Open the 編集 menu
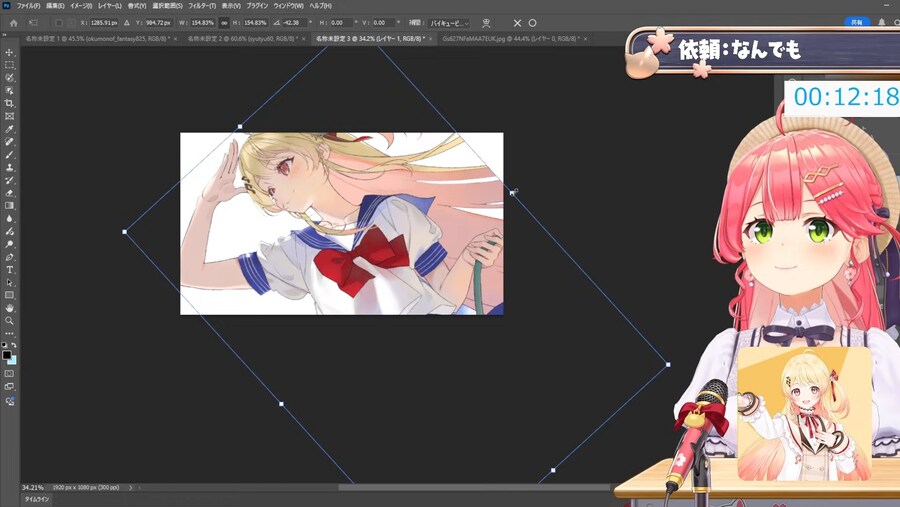The width and height of the screenshot is (900, 507). coord(55,6)
